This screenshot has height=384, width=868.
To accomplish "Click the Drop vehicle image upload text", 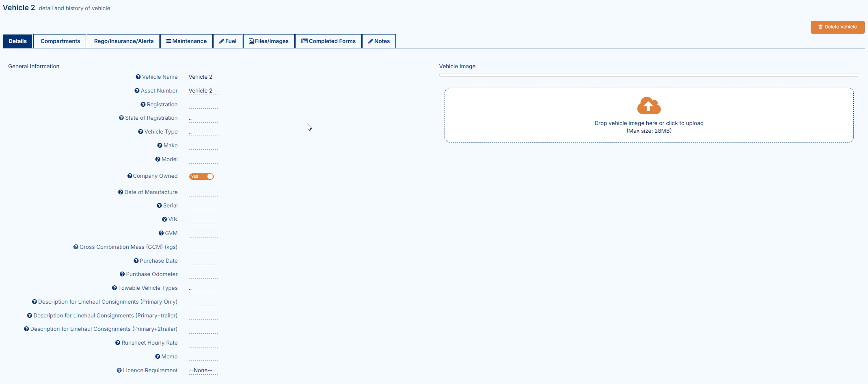I will 648,123.
